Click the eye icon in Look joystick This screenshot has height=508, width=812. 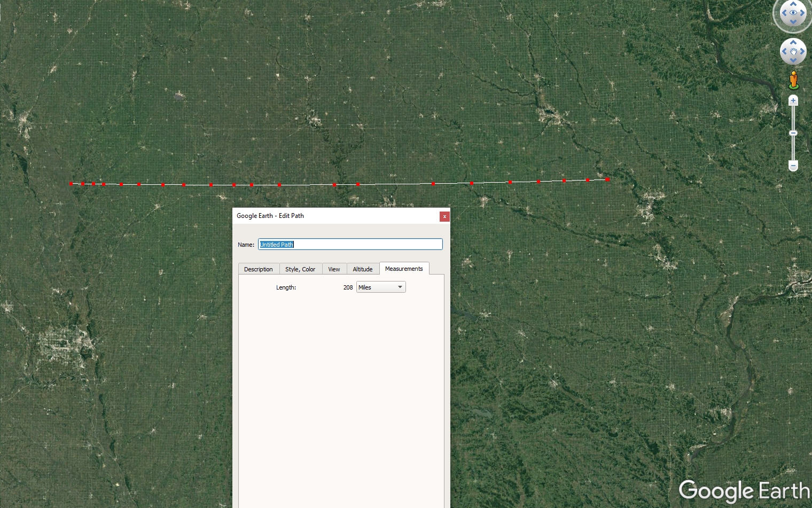pyautogui.click(x=793, y=13)
